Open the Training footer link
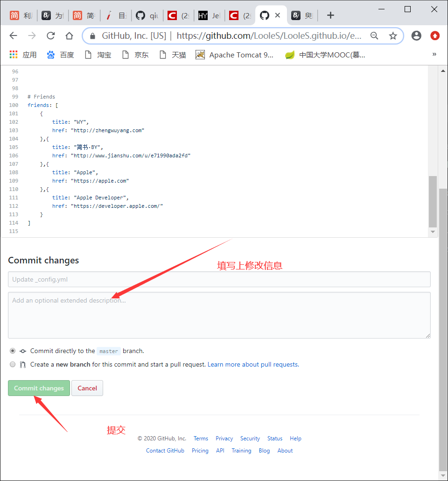The width and height of the screenshot is (448, 481). [x=241, y=450]
